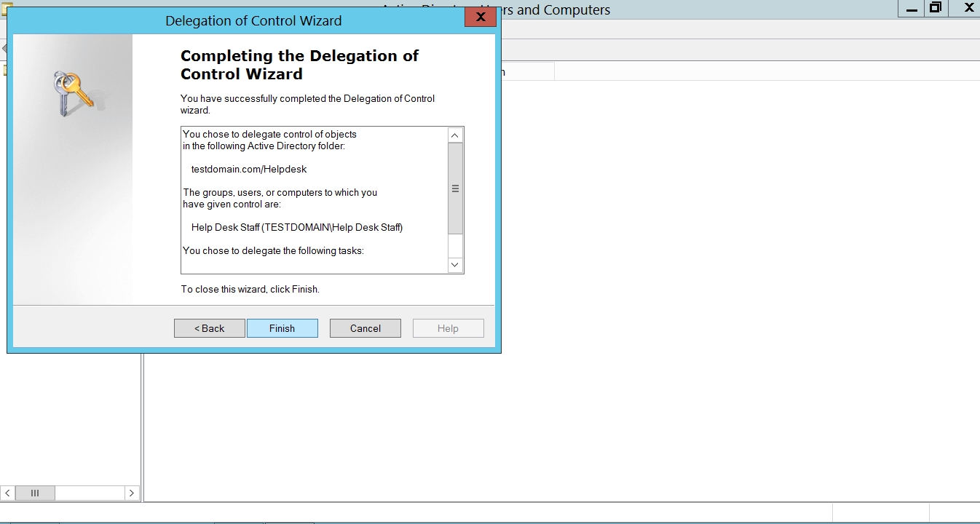Screen dimensions: 980x524
Task: Close the Active Directory Users and Computers window
Action: pos(968,8)
